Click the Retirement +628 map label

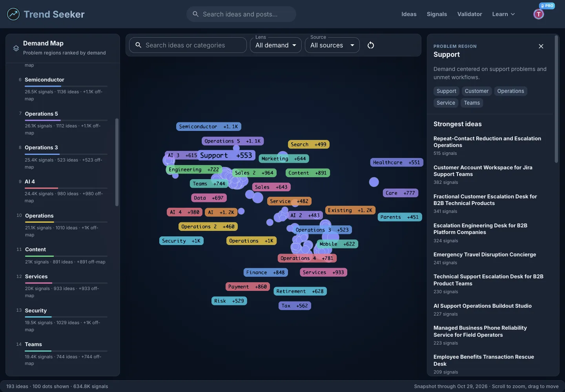click(300, 291)
